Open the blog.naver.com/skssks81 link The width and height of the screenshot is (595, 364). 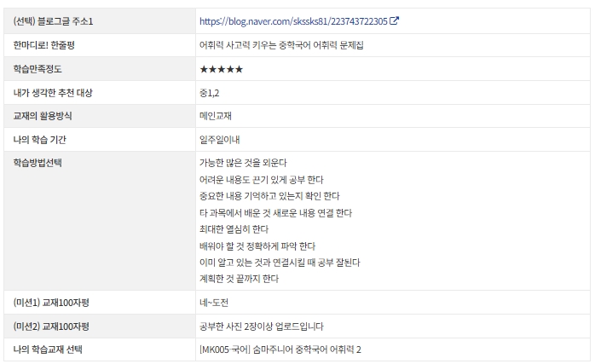tap(293, 21)
